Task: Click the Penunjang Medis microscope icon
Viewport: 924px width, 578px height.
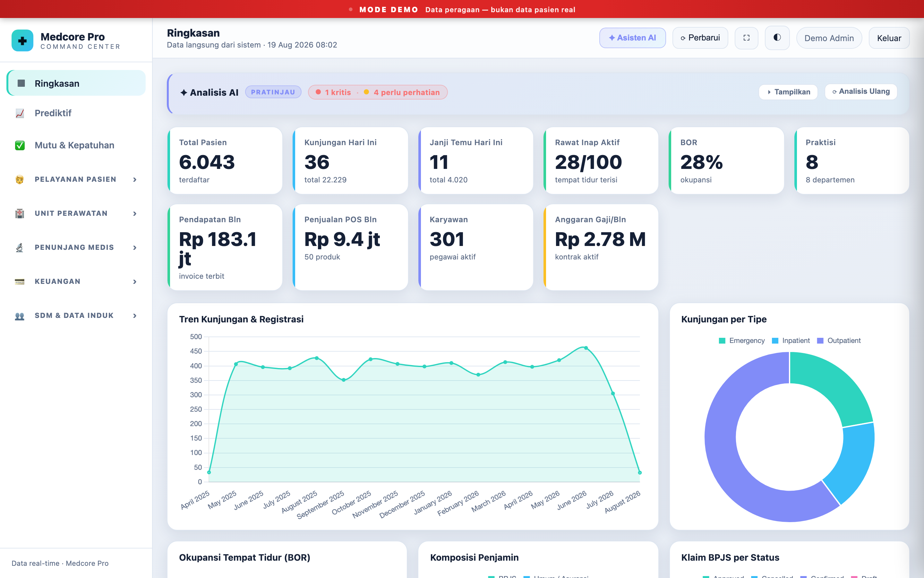Action: pyautogui.click(x=20, y=247)
